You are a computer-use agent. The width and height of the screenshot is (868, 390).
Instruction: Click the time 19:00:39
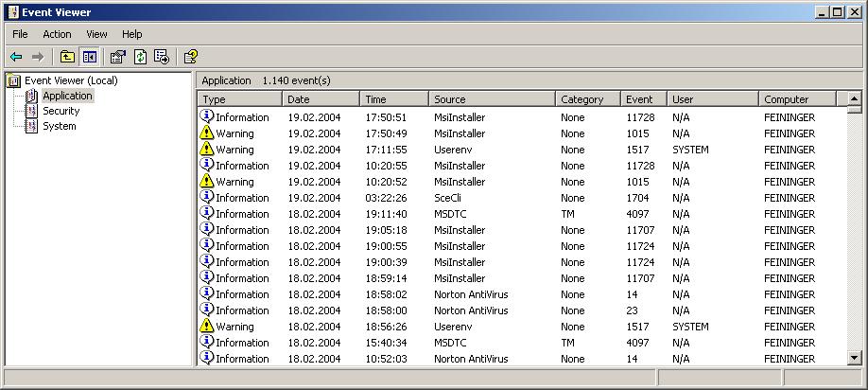pyautogui.click(x=386, y=262)
